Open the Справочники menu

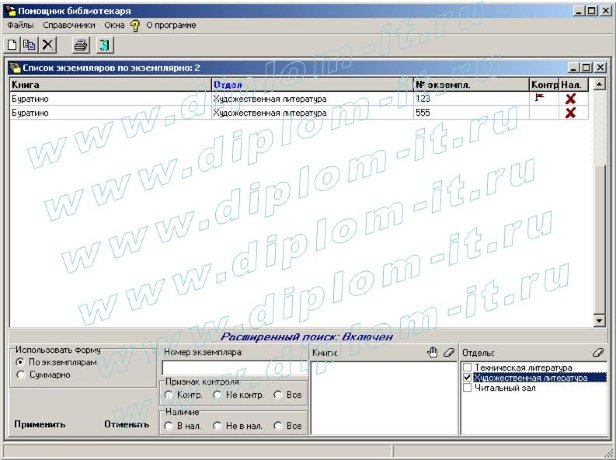click(x=67, y=23)
